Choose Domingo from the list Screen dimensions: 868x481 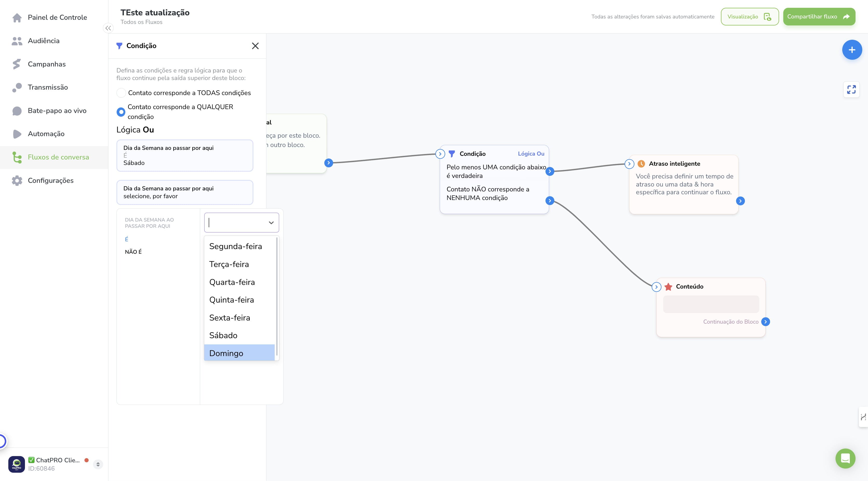(240, 353)
